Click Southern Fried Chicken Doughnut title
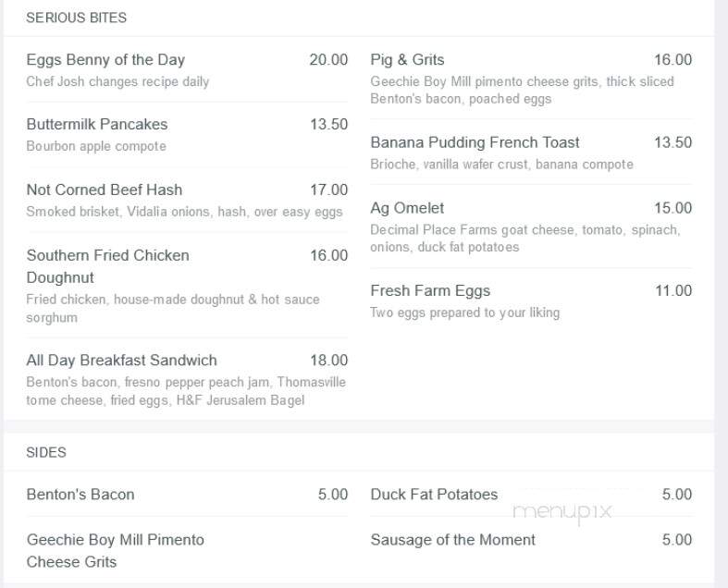 point(107,266)
